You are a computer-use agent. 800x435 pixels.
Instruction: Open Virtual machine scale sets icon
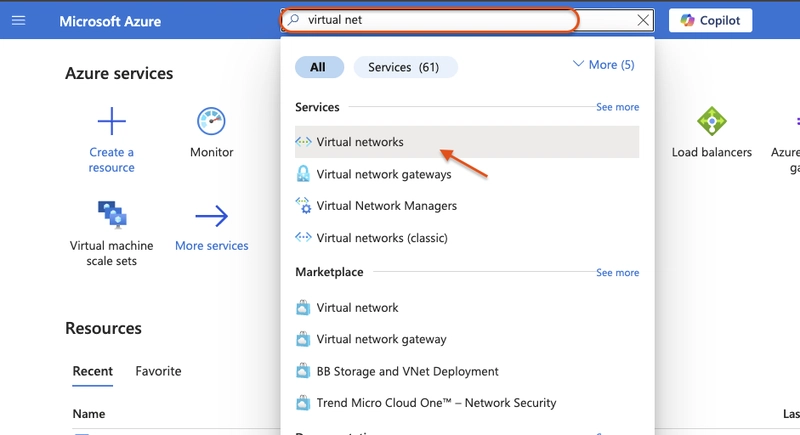pyautogui.click(x=112, y=214)
